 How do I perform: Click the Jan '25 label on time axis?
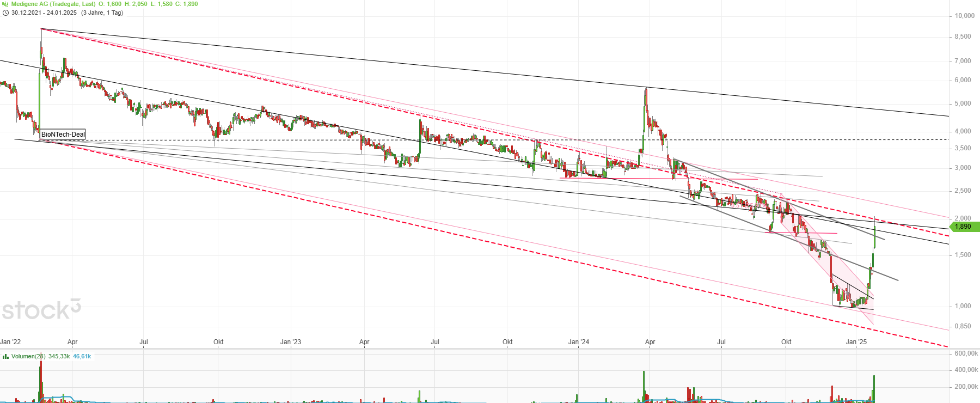(x=856, y=342)
